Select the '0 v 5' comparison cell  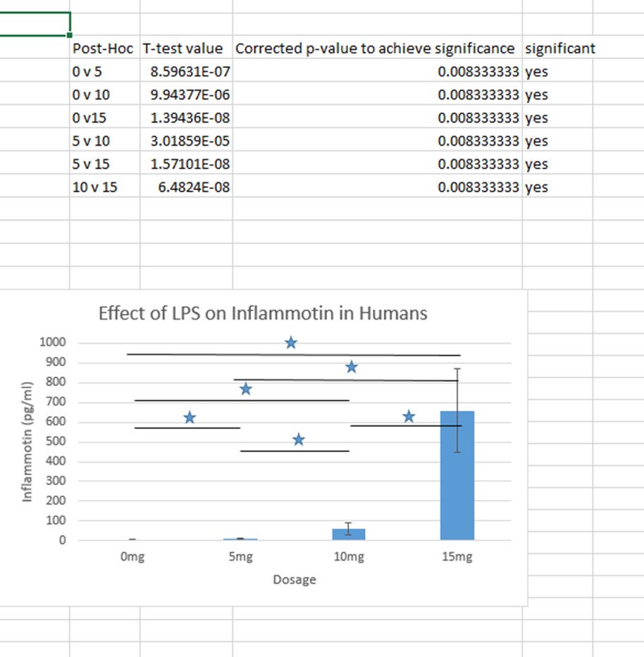[x=104, y=72]
